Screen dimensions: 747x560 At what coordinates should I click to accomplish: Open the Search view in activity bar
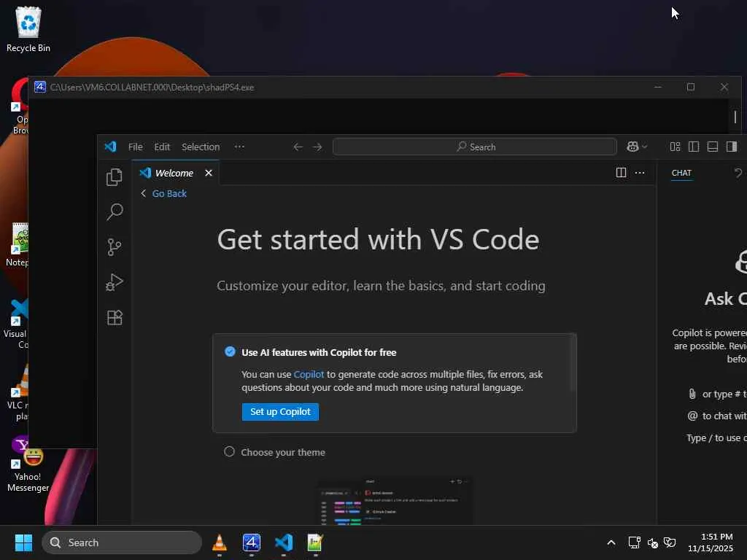pyautogui.click(x=115, y=211)
